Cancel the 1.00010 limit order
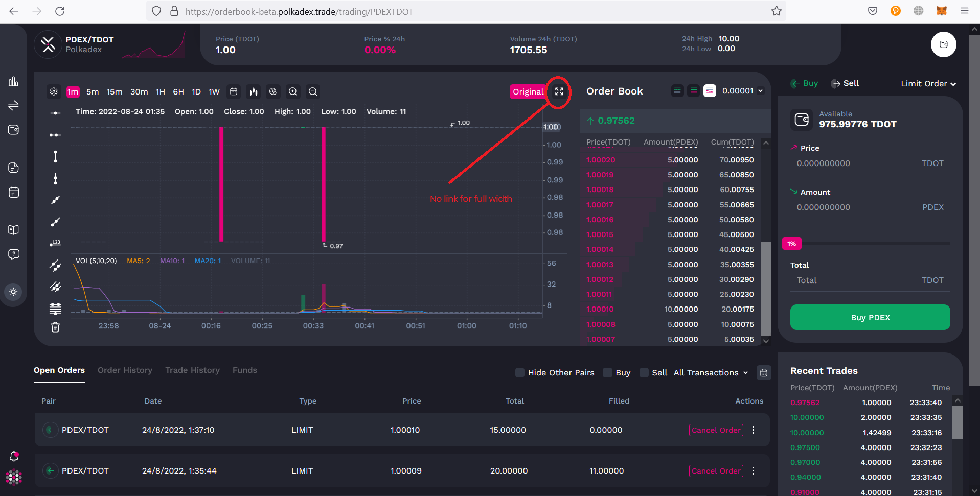The image size is (980, 496). coord(716,430)
